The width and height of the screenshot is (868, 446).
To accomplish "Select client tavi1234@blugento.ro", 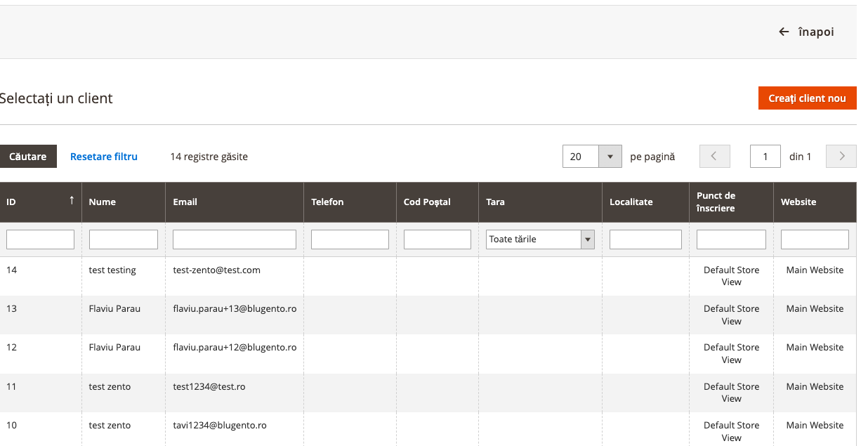I will tap(220, 426).
